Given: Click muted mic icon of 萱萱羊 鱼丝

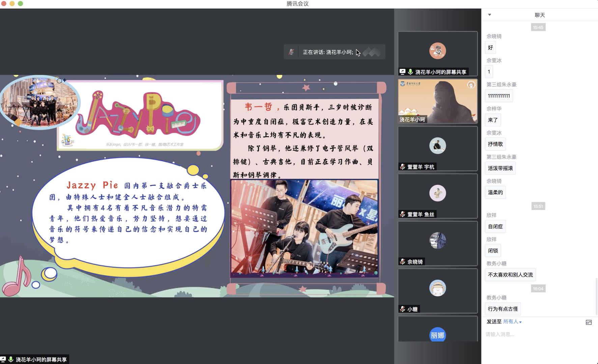Looking at the screenshot, I should [402, 214].
